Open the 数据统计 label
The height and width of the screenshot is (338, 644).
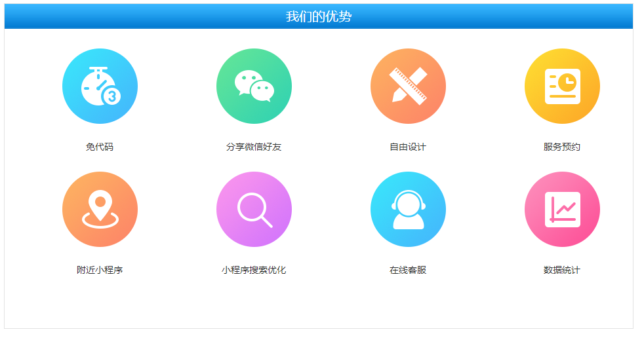pos(562,270)
